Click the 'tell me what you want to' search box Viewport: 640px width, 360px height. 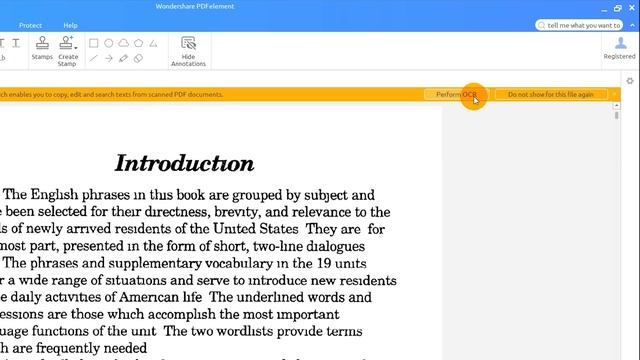click(x=579, y=25)
